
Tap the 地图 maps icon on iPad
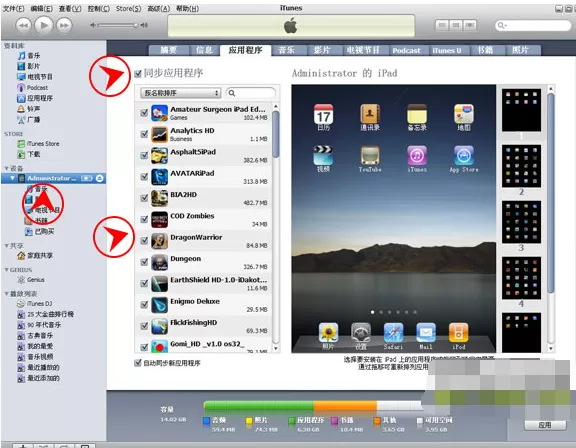click(464, 118)
